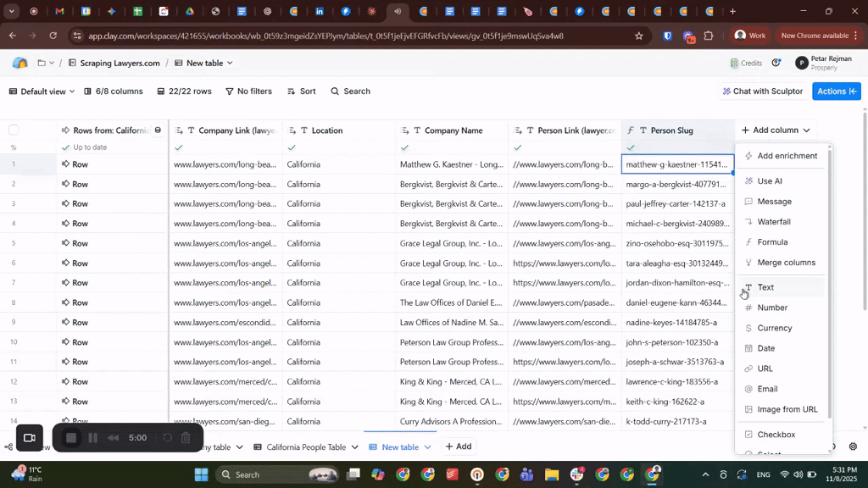Select Add enrichment in the menu

tap(787, 156)
